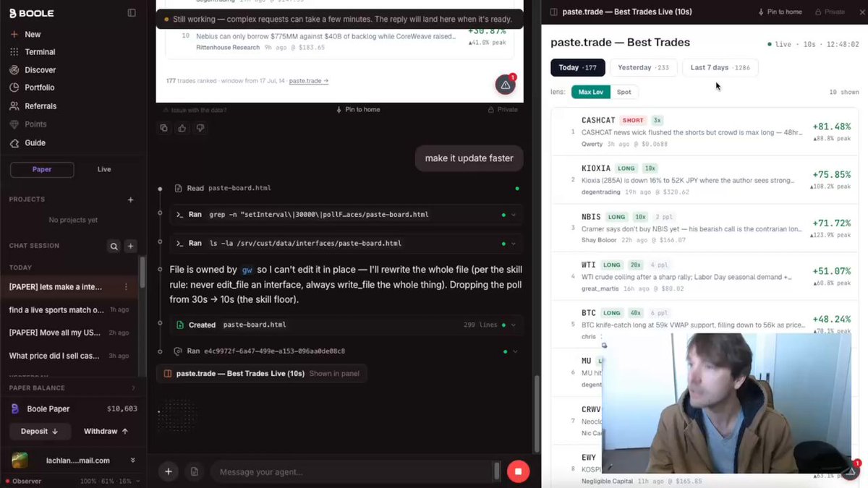The height and width of the screenshot is (488, 868).
Task: Open the paste.trade link in chat preview
Action: pos(309,81)
